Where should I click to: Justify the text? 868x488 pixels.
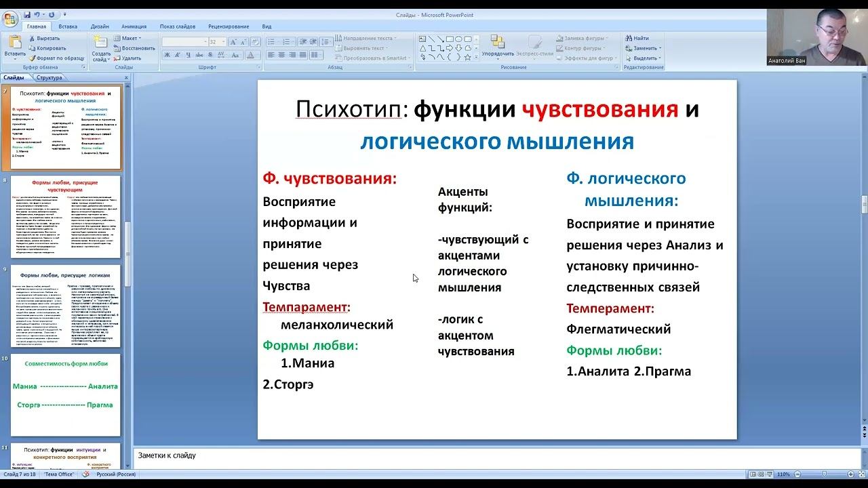pyautogui.click(x=302, y=55)
